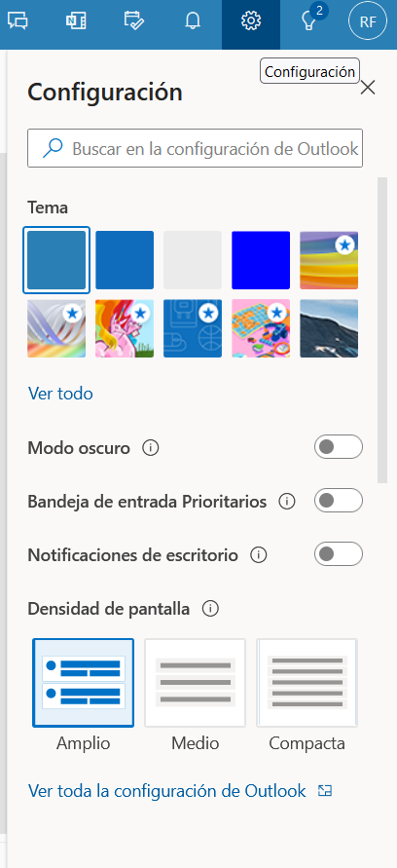
Task: Show info for Modo oscuro
Action: (x=151, y=448)
